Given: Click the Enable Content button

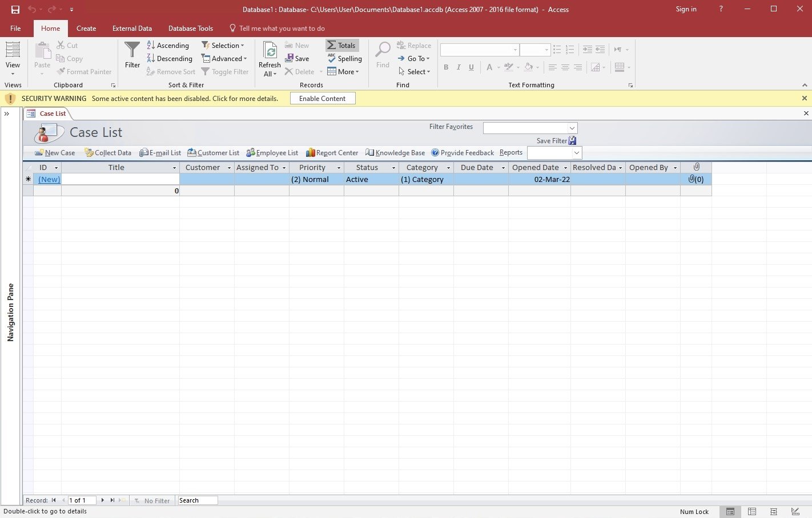Looking at the screenshot, I should (x=322, y=99).
